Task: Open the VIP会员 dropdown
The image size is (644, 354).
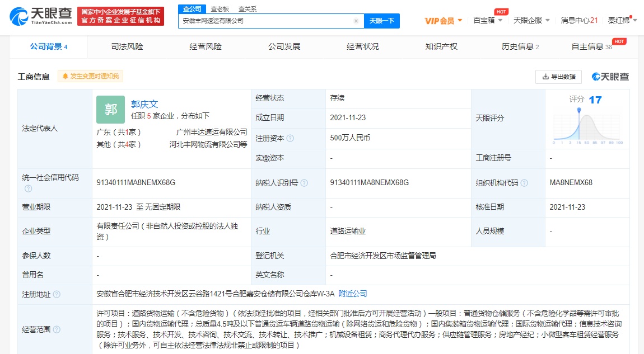Action: point(443,21)
